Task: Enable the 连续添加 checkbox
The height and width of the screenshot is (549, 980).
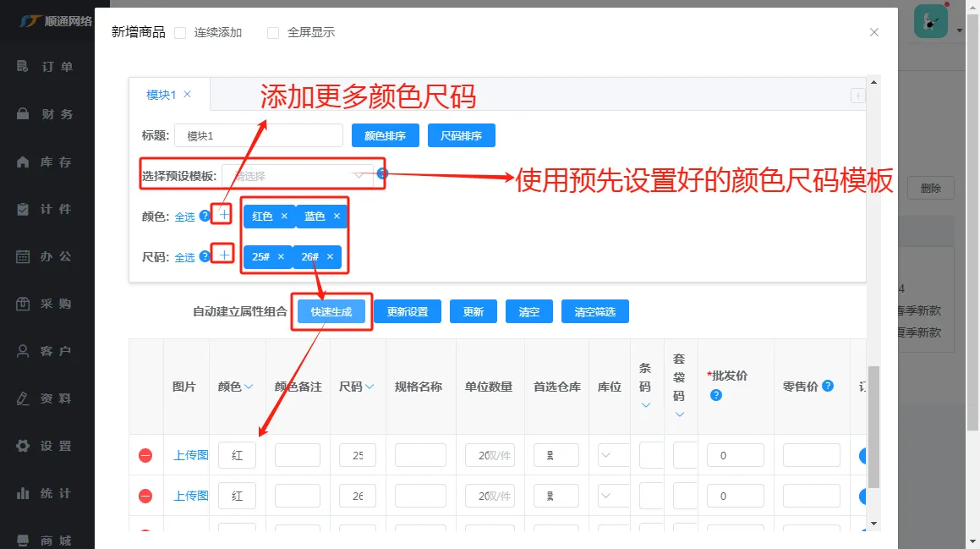Action: click(x=180, y=32)
